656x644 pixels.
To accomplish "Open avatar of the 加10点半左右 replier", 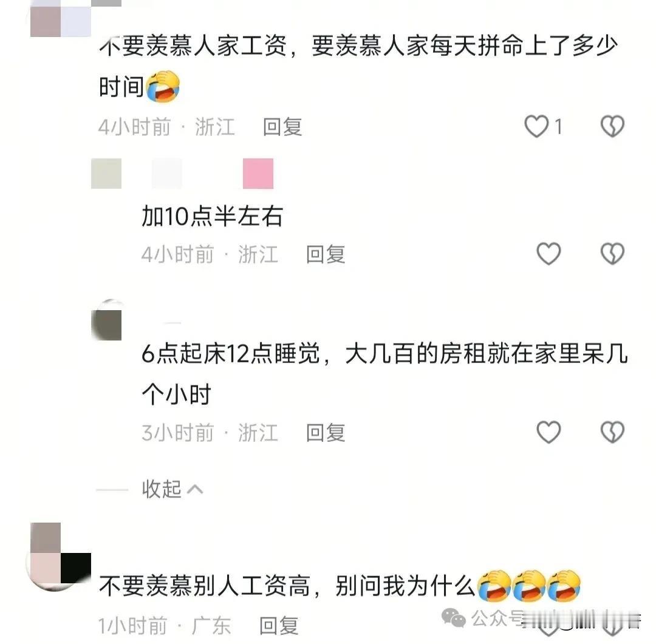I will click(106, 174).
